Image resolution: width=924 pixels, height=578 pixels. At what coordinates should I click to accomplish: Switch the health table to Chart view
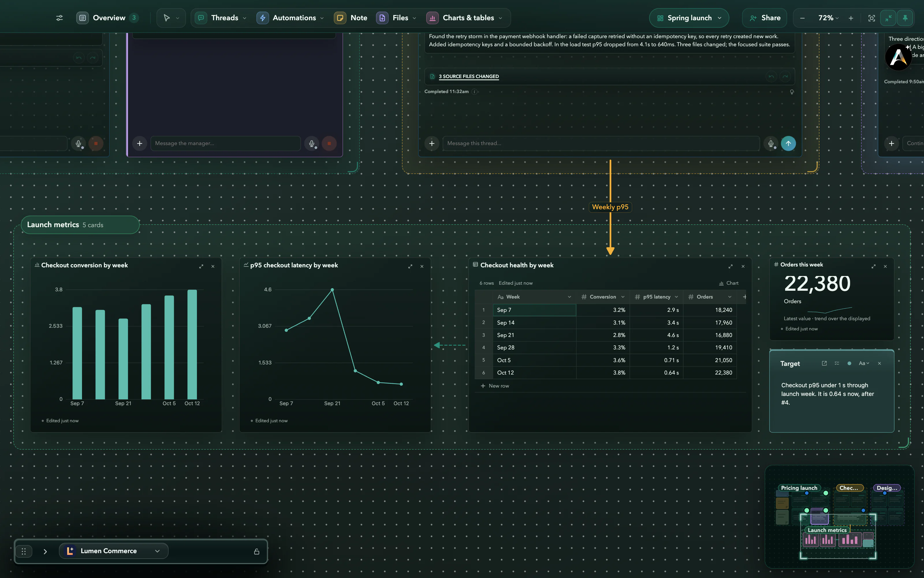tap(729, 283)
